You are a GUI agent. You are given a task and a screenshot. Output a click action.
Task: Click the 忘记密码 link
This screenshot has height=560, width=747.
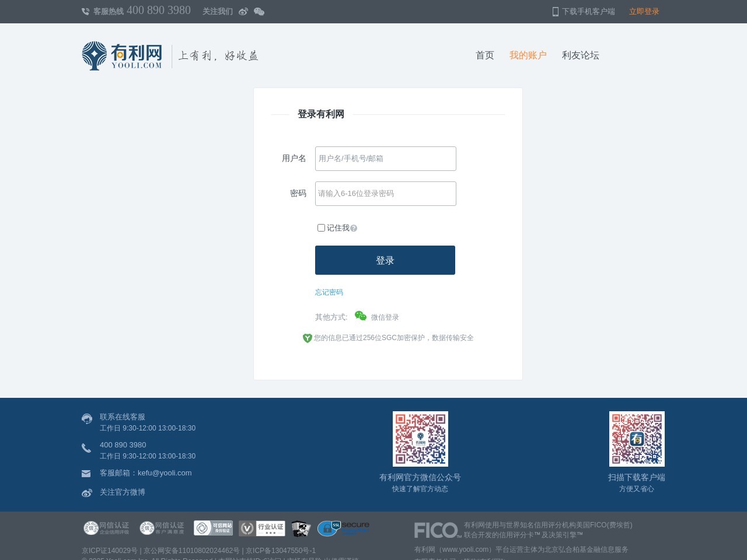(329, 292)
